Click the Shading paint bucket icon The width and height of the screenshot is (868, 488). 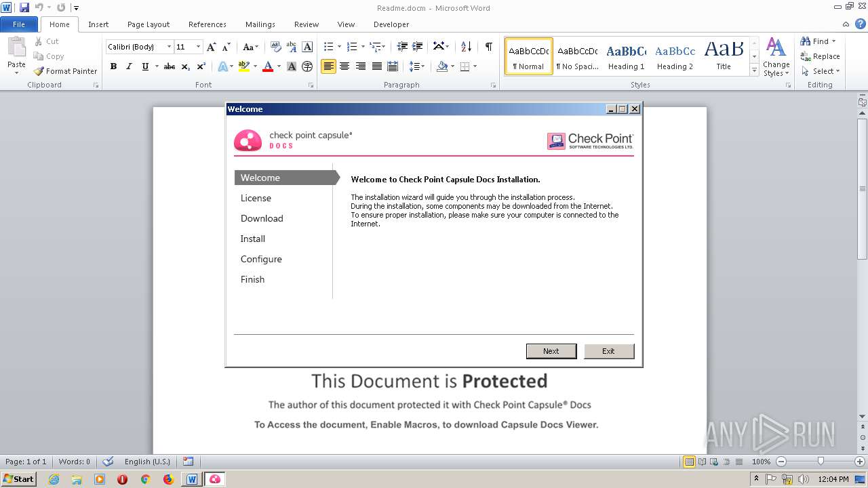[442, 66]
